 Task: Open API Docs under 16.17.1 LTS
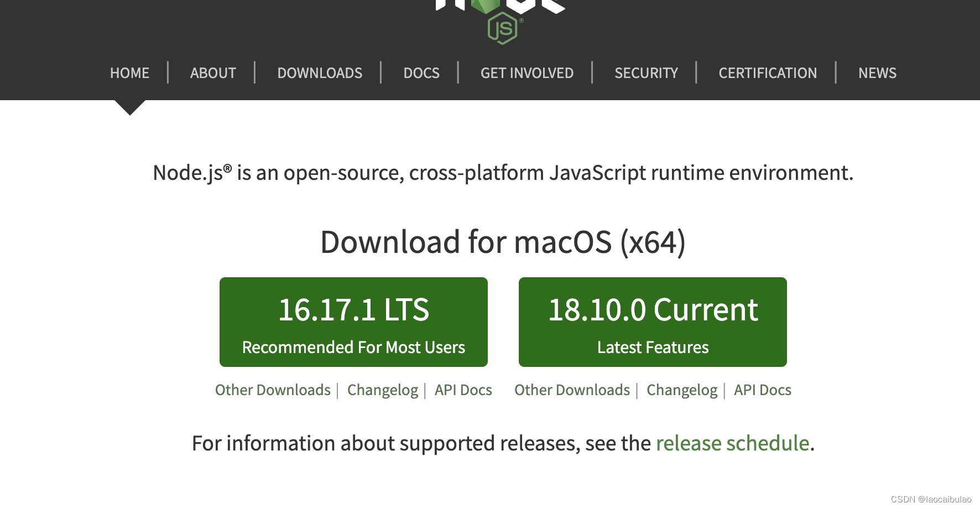pos(463,390)
